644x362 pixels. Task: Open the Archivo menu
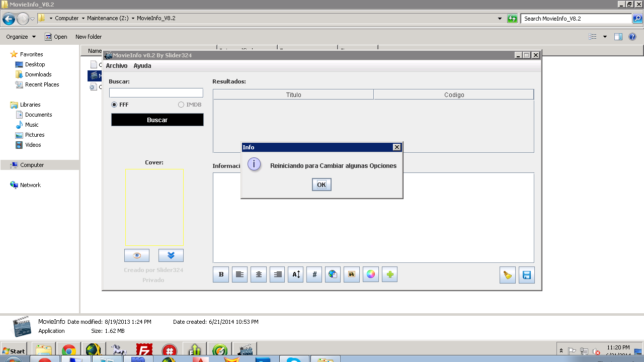(x=117, y=66)
